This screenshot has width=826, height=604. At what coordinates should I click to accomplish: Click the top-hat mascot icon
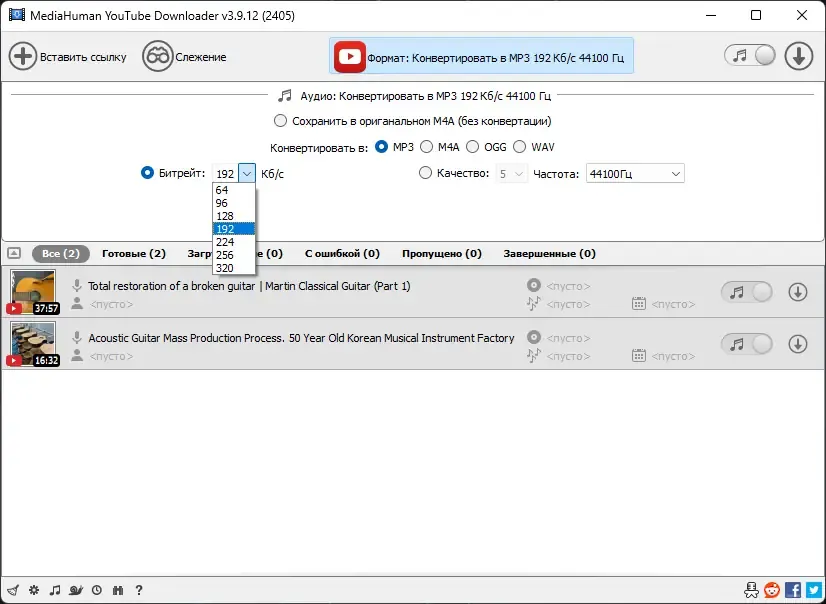[x=752, y=590]
